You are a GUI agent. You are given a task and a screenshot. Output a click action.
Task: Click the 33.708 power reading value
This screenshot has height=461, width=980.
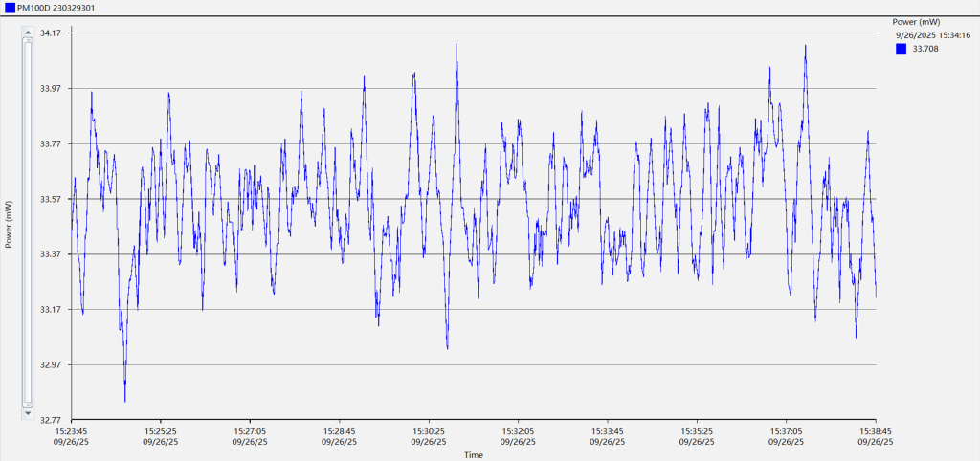[x=925, y=49]
